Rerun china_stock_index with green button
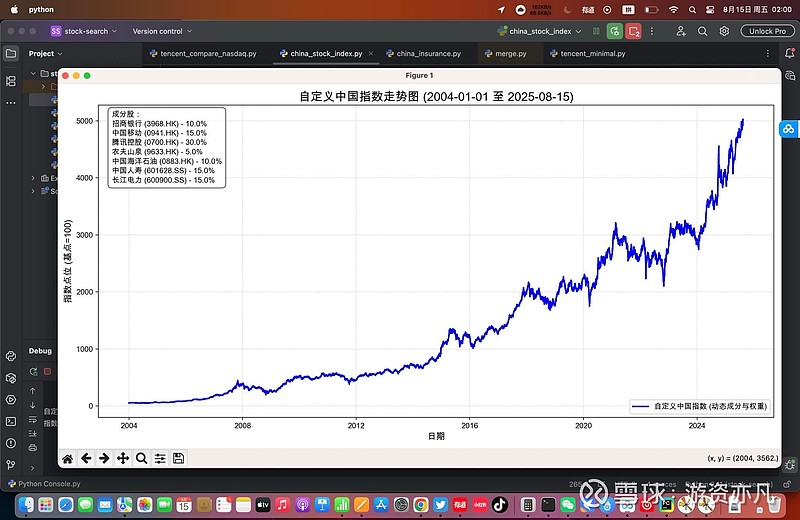 pyautogui.click(x=615, y=31)
